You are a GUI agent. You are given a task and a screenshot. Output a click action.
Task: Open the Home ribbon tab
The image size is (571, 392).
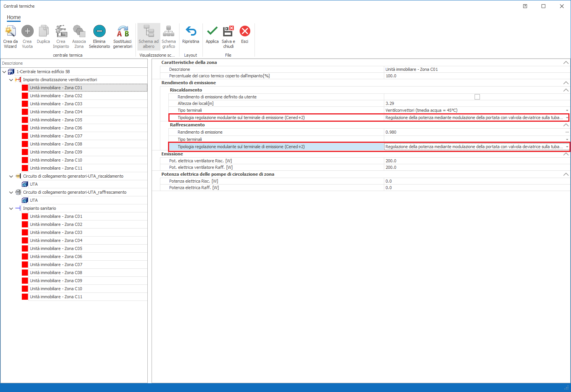pyautogui.click(x=14, y=17)
